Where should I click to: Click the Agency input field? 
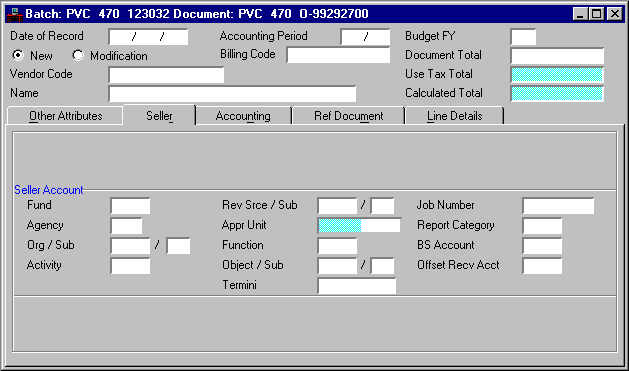point(126,226)
